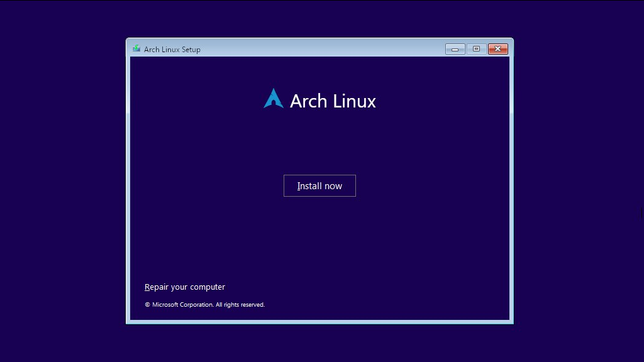Click the window's bottom border edge

(x=319, y=322)
